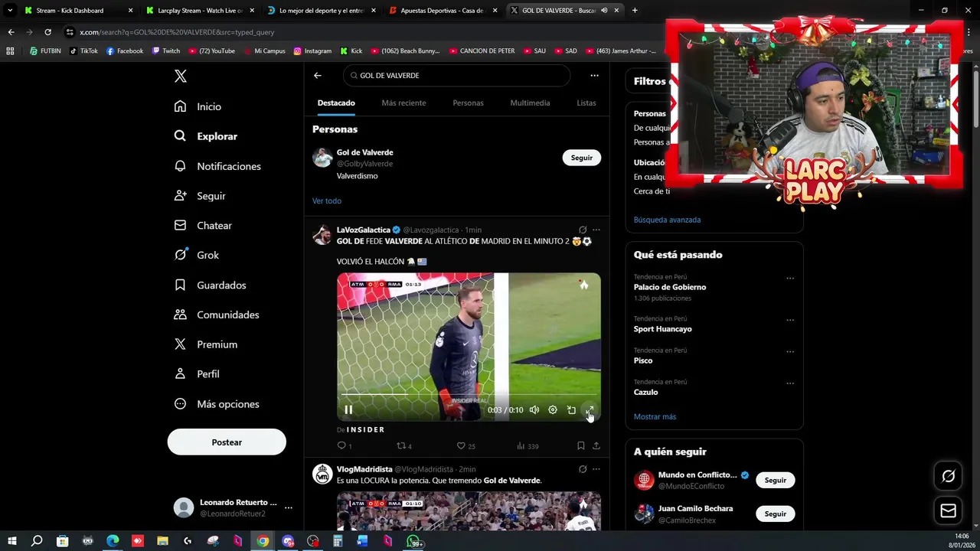Click Ver todo link under Personas

(327, 201)
